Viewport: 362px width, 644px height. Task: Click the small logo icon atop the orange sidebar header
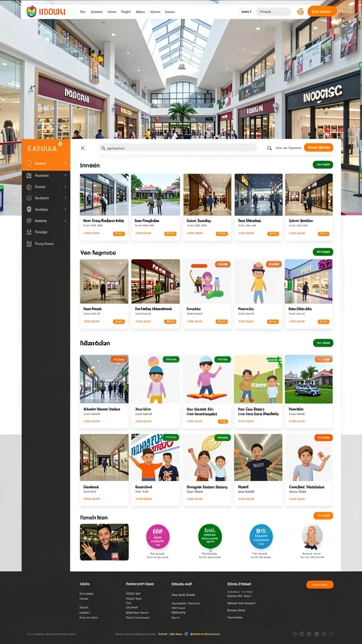tap(60, 144)
